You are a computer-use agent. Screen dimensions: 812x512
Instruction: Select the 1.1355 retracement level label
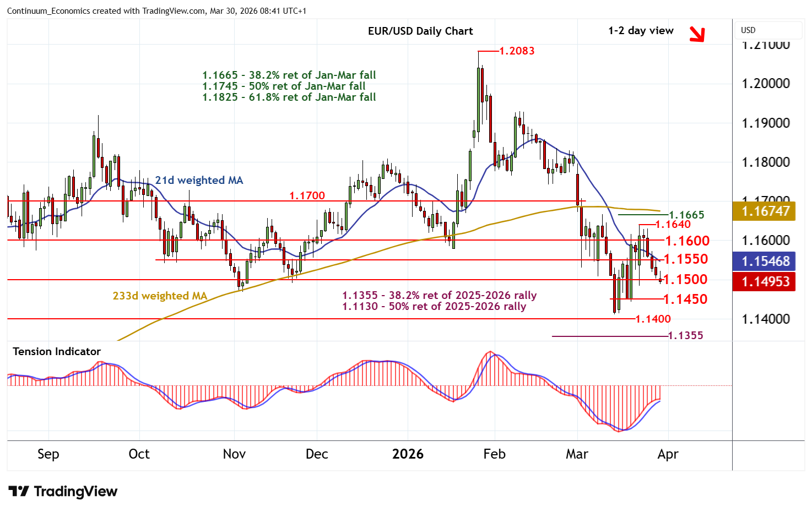click(x=685, y=335)
